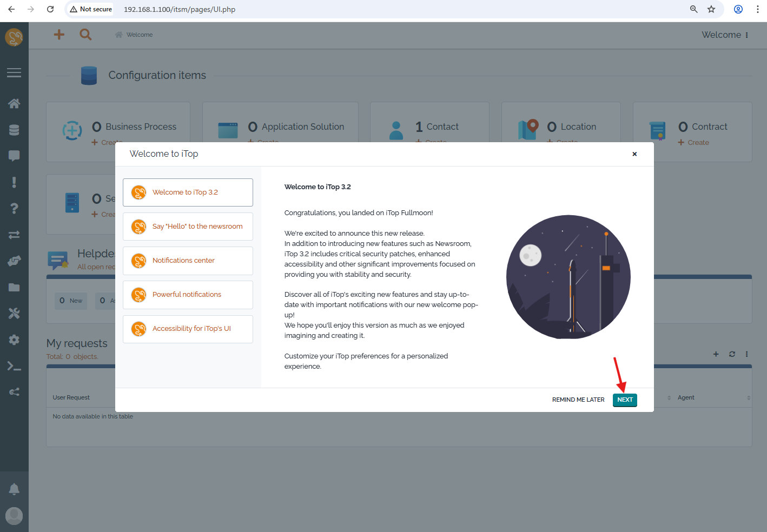
Task: Select the Powerful notifications tab
Action: [x=188, y=295]
